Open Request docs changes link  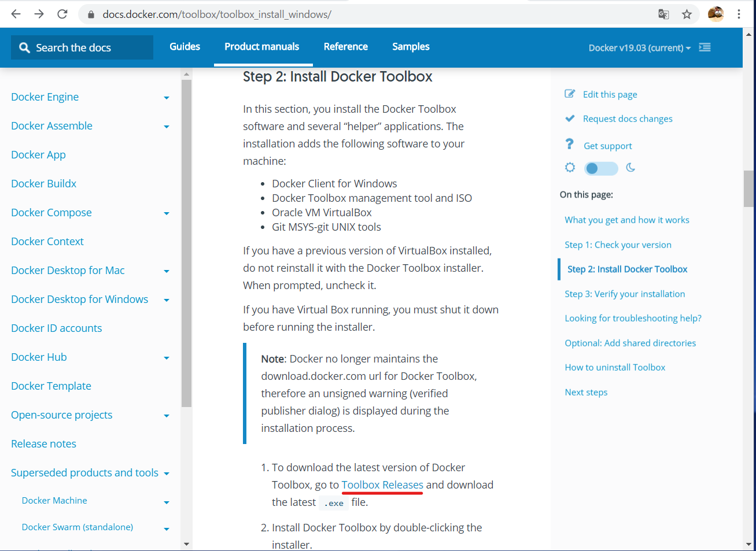tap(628, 119)
